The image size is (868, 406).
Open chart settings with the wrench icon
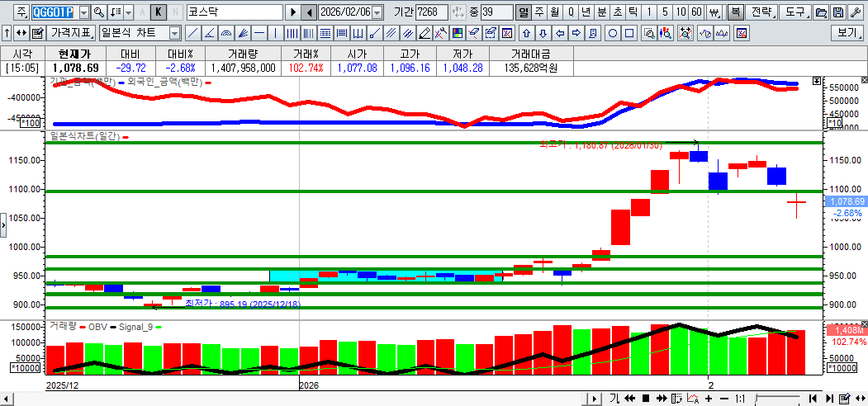click(855, 12)
